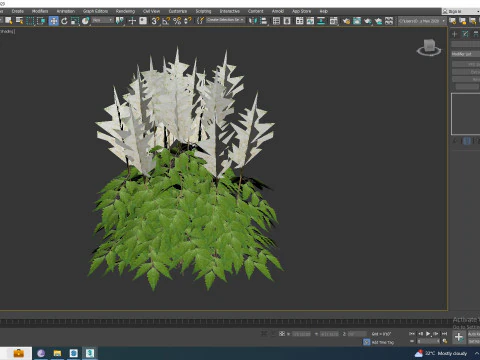Switch to the Create command panel tab
This screenshot has width=480, height=360.
[454, 34]
